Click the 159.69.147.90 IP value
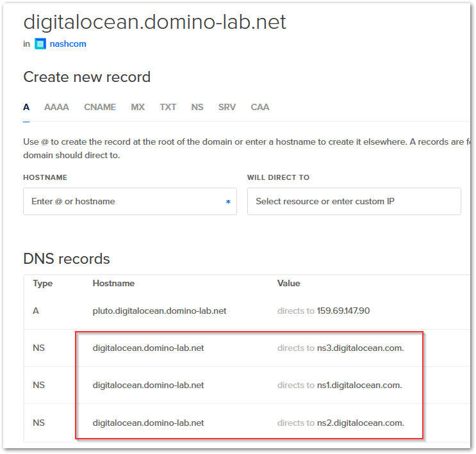The height and width of the screenshot is (454, 476). tap(343, 311)
